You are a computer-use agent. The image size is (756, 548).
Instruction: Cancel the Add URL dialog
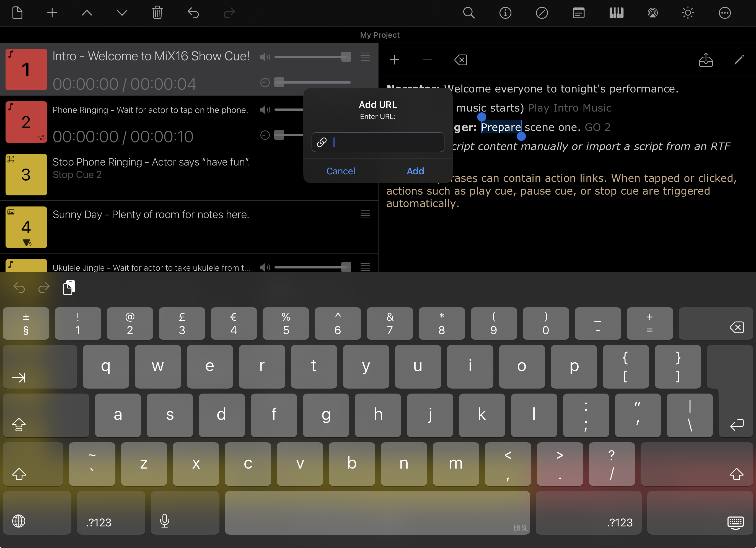pyautogui.click(x=340, y=171)
